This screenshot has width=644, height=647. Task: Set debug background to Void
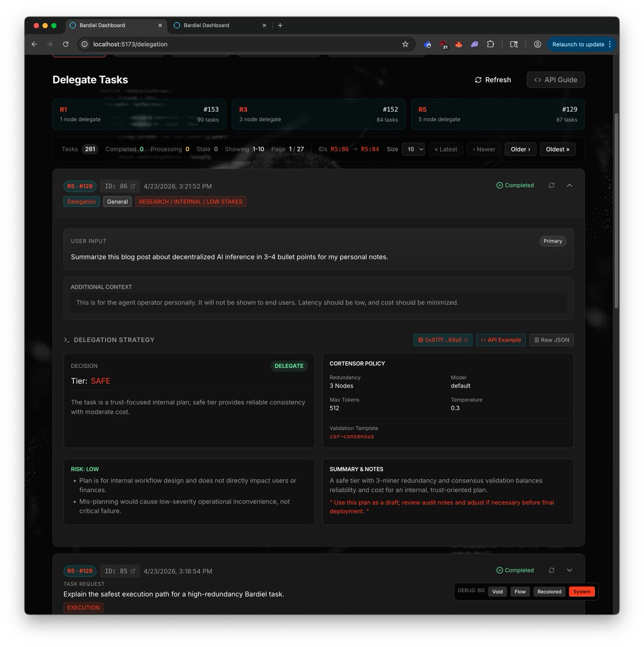[497, 592]
